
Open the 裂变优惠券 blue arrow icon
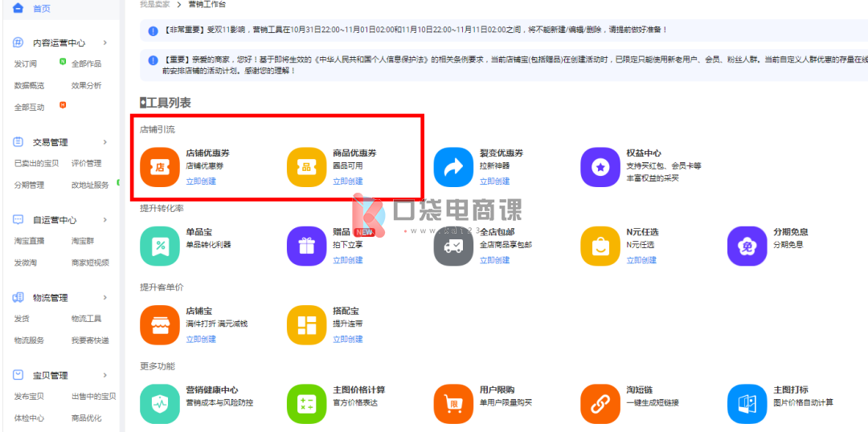453,167
